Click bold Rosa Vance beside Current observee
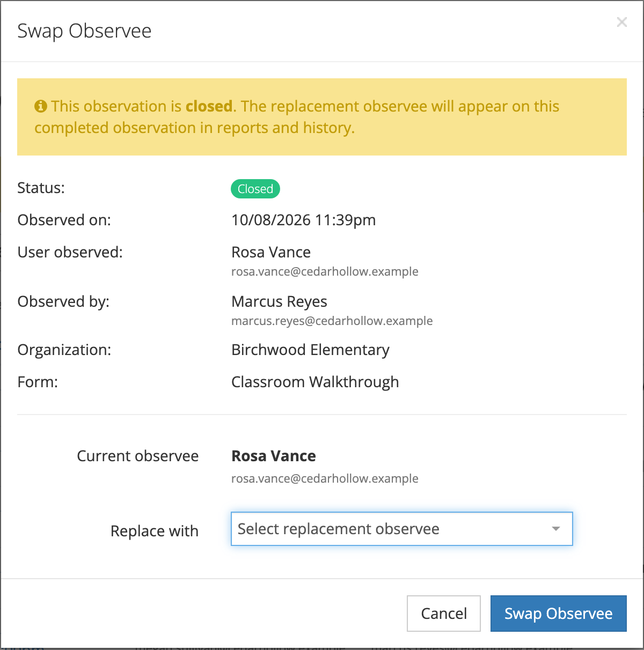The width and height of the screenshot is (644, 650). pos(274,456)
